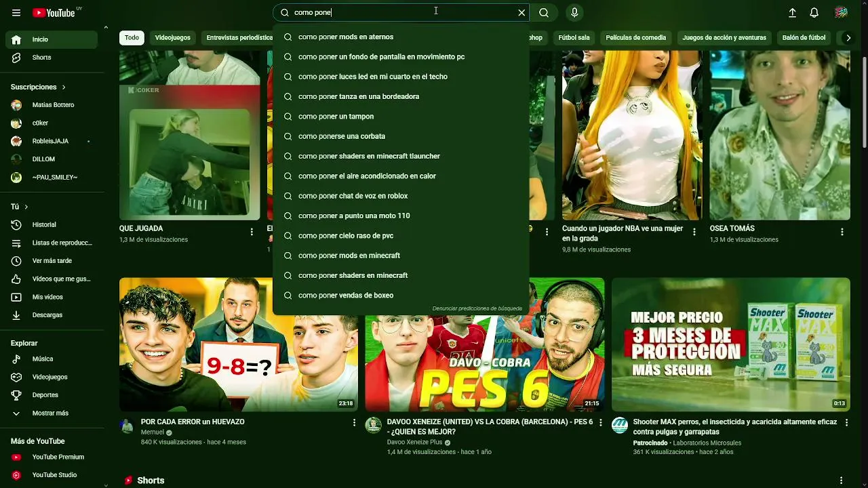Screen dimensions: 868x488
Task: Click the magnifier search button
Action: click(x=544, y=13)
